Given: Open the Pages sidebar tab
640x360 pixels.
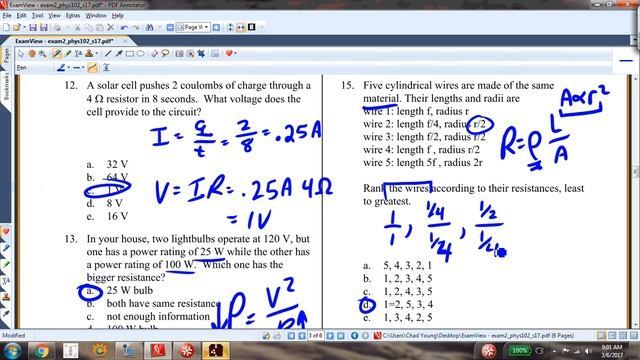Looking at the screenshot, I should [x=6, y=56].
